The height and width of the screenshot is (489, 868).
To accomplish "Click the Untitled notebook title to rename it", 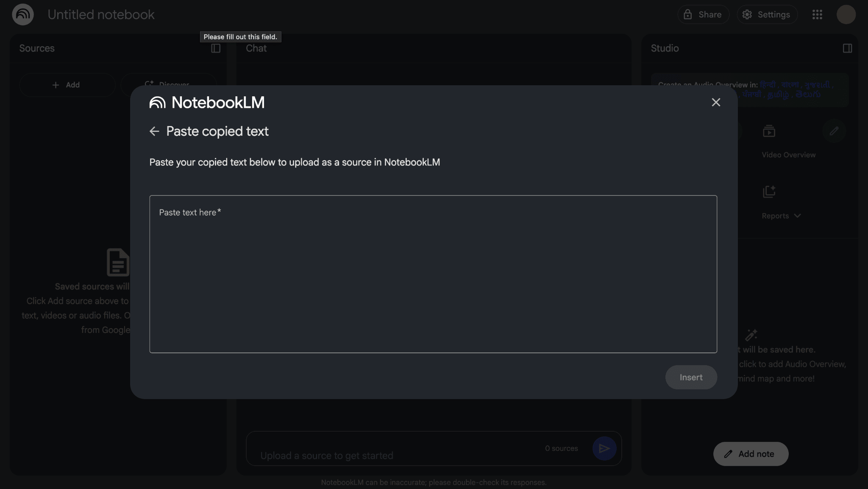I will (x=101, y=14).
